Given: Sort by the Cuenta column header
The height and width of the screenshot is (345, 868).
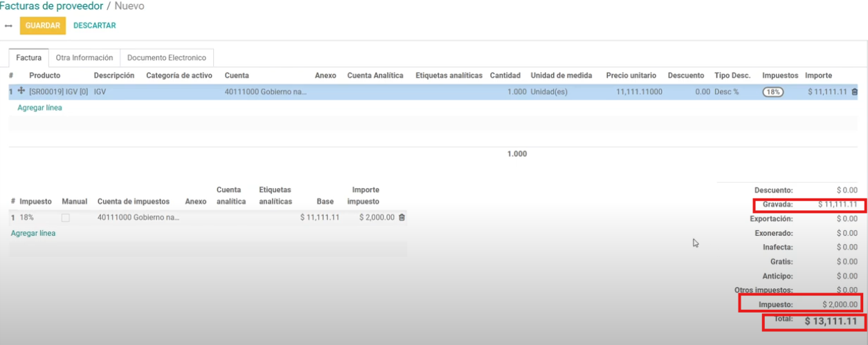Looking at the screenshot, I should coord(237,75).
